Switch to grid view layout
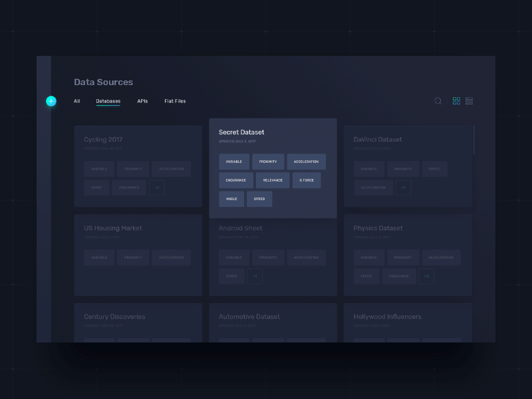The height and width of the screenshot is (399, 532). 456,100
